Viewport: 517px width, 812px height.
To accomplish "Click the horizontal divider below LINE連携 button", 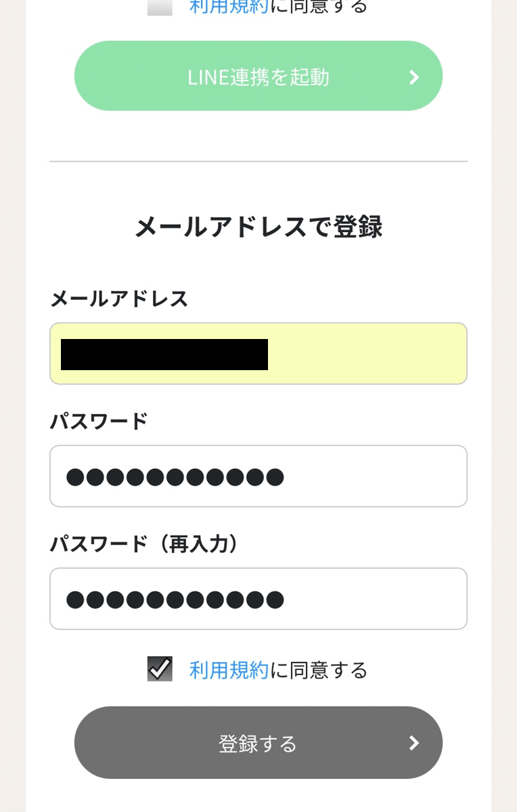I will pyautogui.click(x=258, y=162).
